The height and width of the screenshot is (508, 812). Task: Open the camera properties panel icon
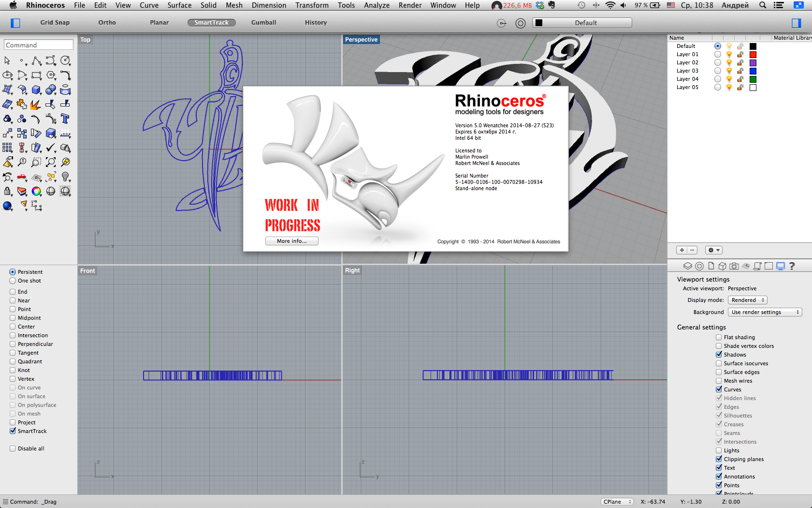(734, 266)
